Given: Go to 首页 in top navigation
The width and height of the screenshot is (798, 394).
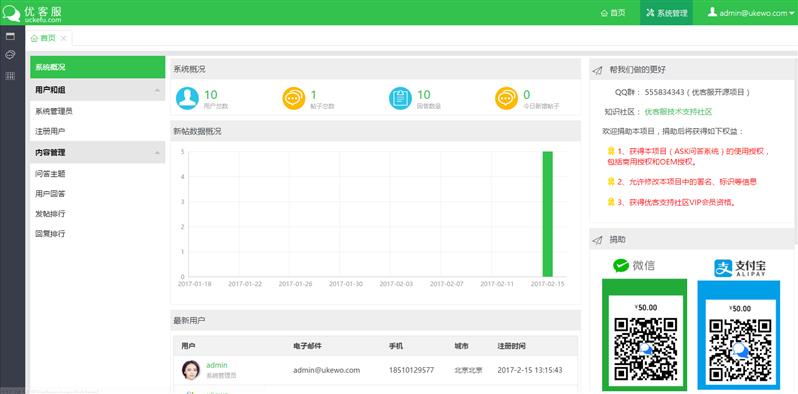Looking at the screenshot, I should coord(613,13).
